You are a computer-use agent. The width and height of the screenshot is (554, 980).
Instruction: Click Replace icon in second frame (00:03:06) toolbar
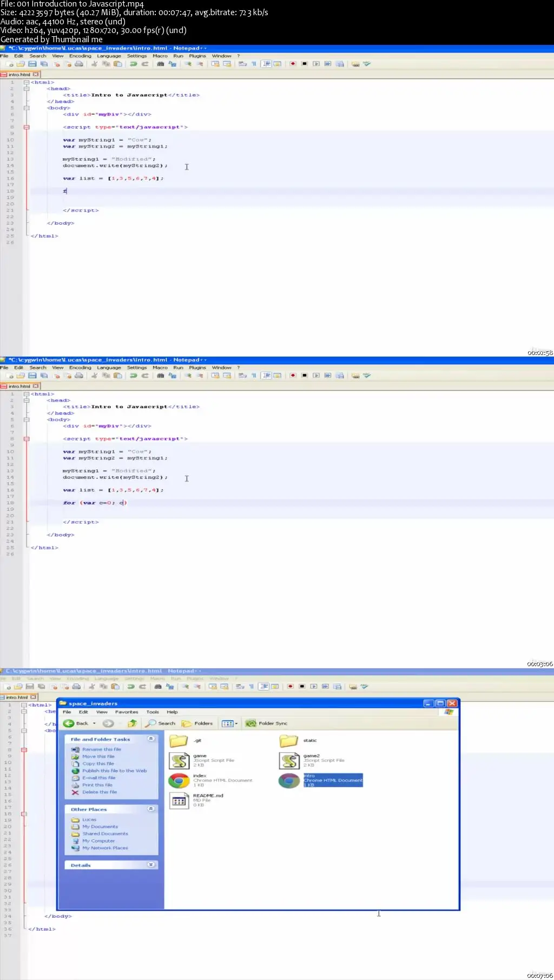(172, 376)
